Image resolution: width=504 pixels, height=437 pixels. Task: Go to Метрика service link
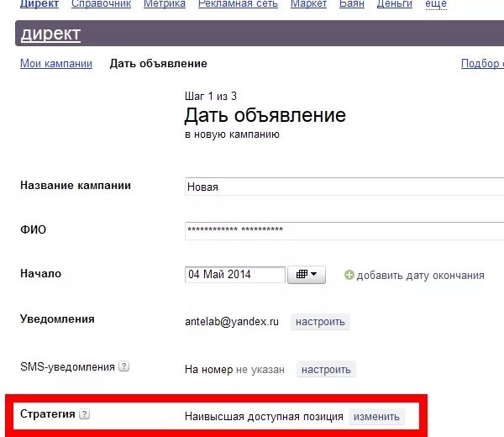(165, 4)
